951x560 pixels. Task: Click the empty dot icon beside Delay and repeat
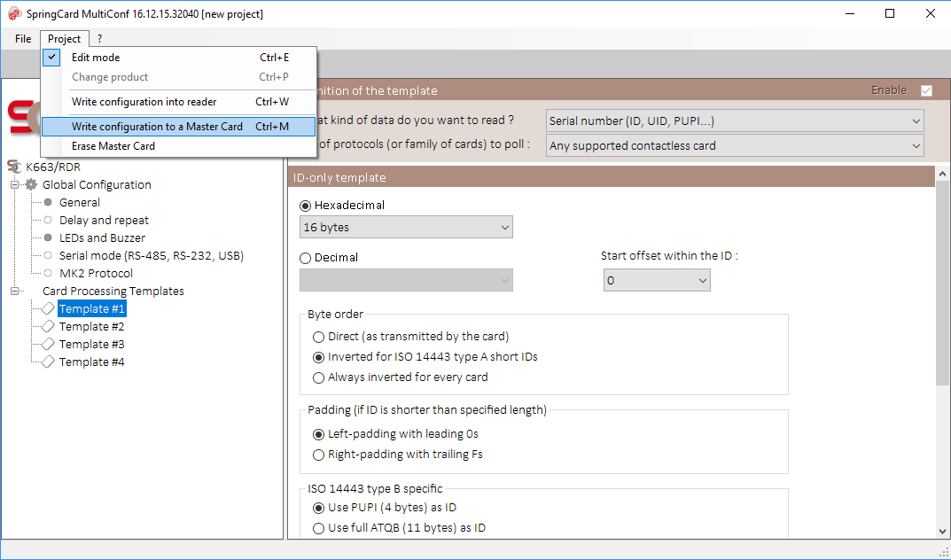(x=48, y=220)
